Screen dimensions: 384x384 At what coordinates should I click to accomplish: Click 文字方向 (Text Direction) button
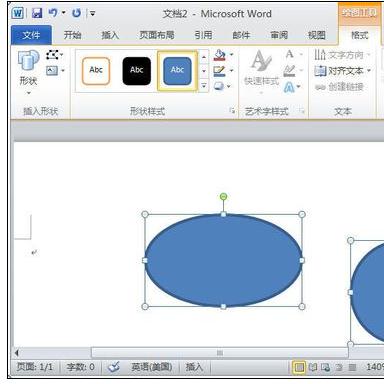tap(342, 55)
